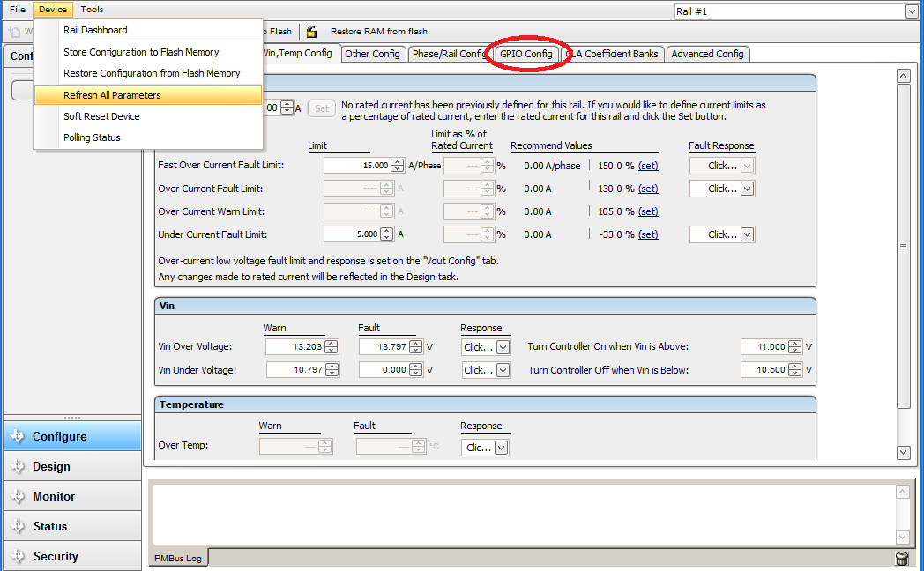Open the Monitor task pane
Image resolution: width=924 pixels, height=571 pixels.
[72, 496]
